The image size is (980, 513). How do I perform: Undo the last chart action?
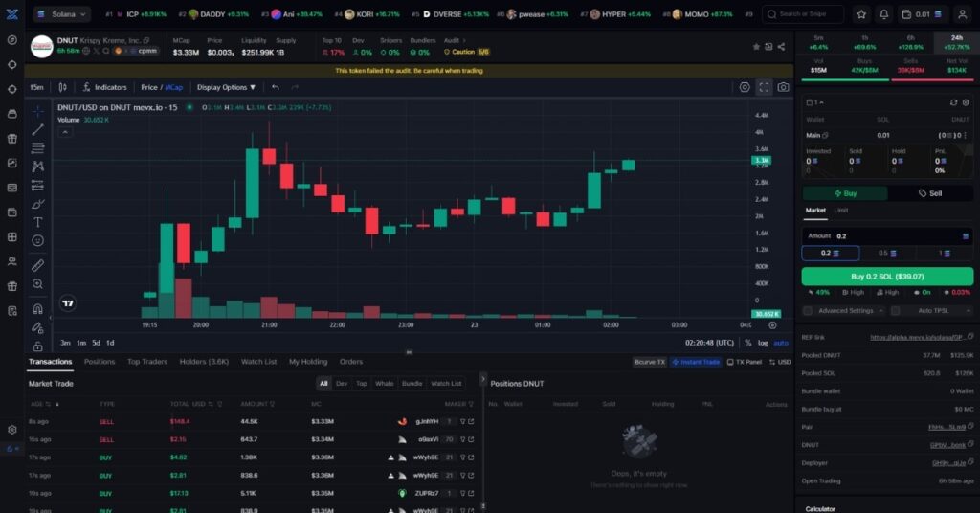276,87
